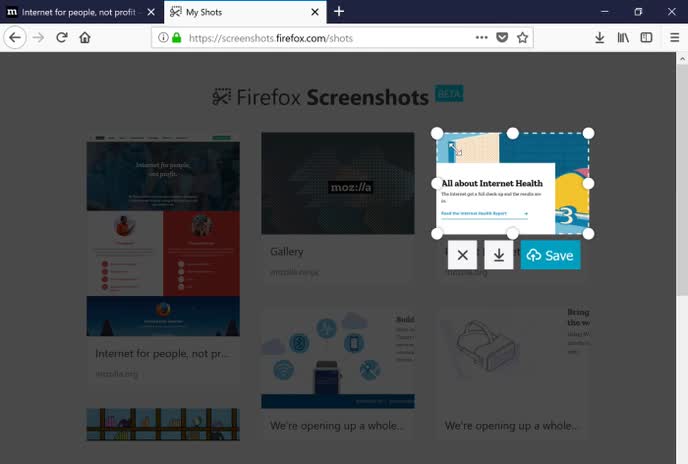688x464 pixels.
Task: Toggle the sidebar icon in toolbar
Action: coord(646,38)
